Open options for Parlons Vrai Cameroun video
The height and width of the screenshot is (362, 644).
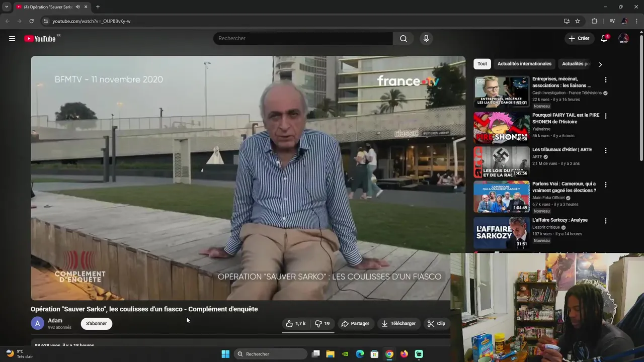(606, 185)
